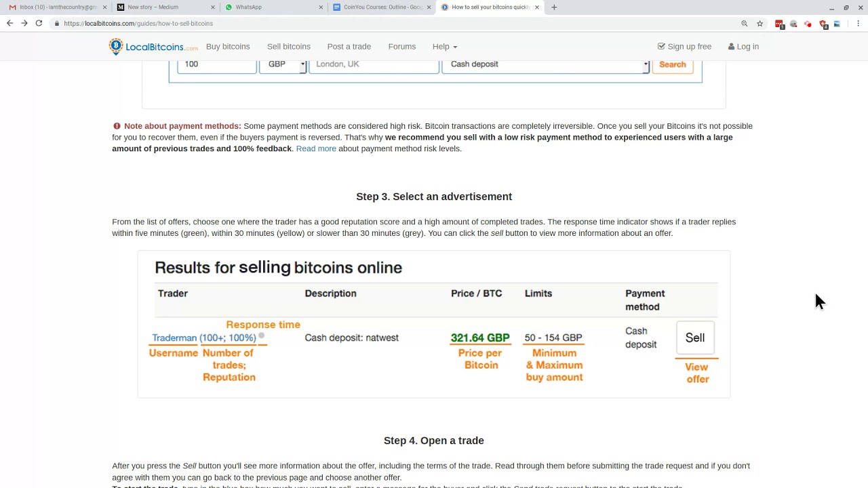Open the grey round extension icon
868x488 pixels.
pos(793,24)
